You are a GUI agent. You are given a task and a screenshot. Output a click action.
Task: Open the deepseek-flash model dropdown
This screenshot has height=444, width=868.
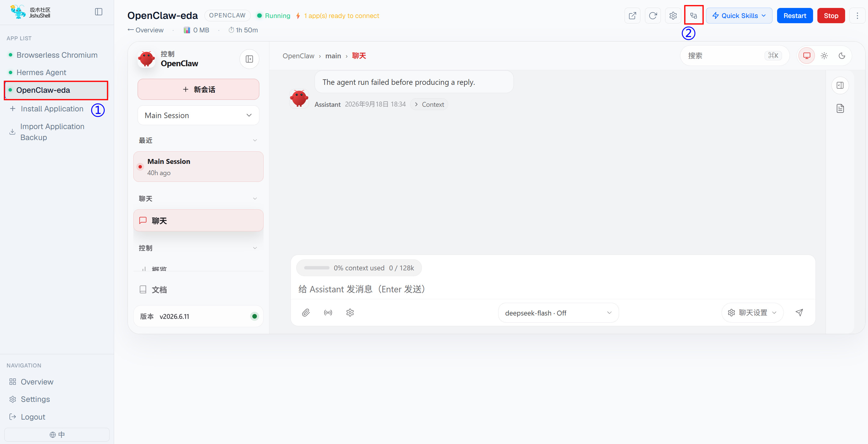[x=558, y=313]
